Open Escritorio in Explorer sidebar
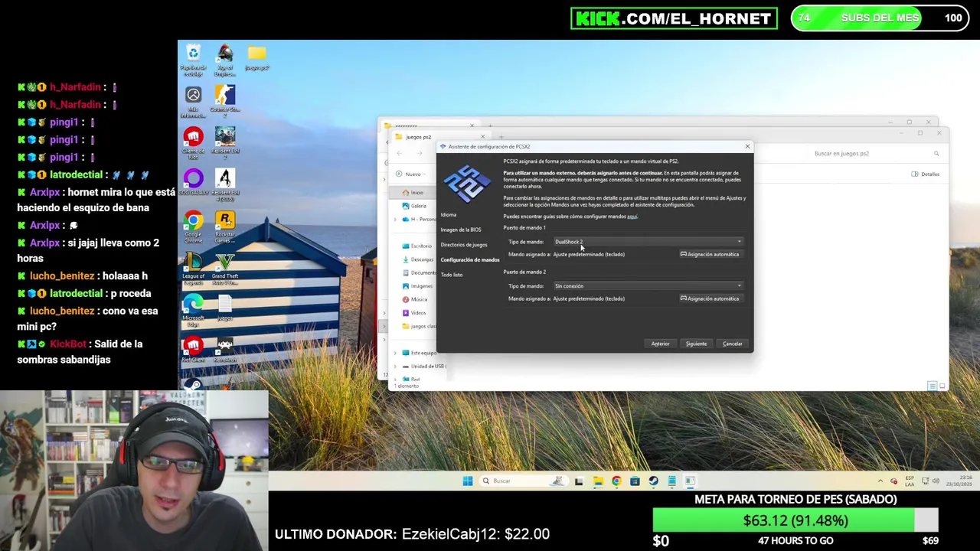This screenshot has height=551, width=980. [418, 246]
